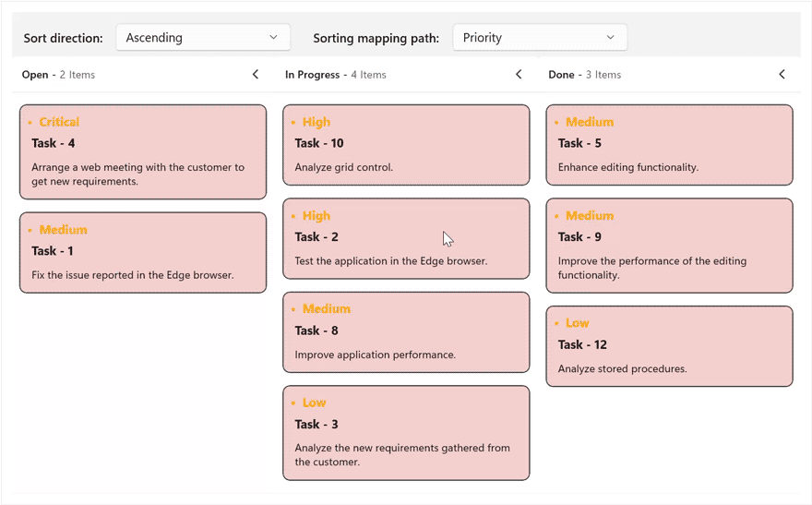
Task: Collapse the Open column with its chevron
Action: pyautogui.click(x=256, y=74)
